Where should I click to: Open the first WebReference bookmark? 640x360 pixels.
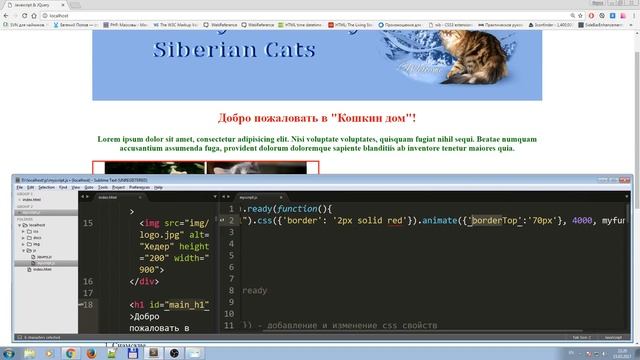[220, 25]
